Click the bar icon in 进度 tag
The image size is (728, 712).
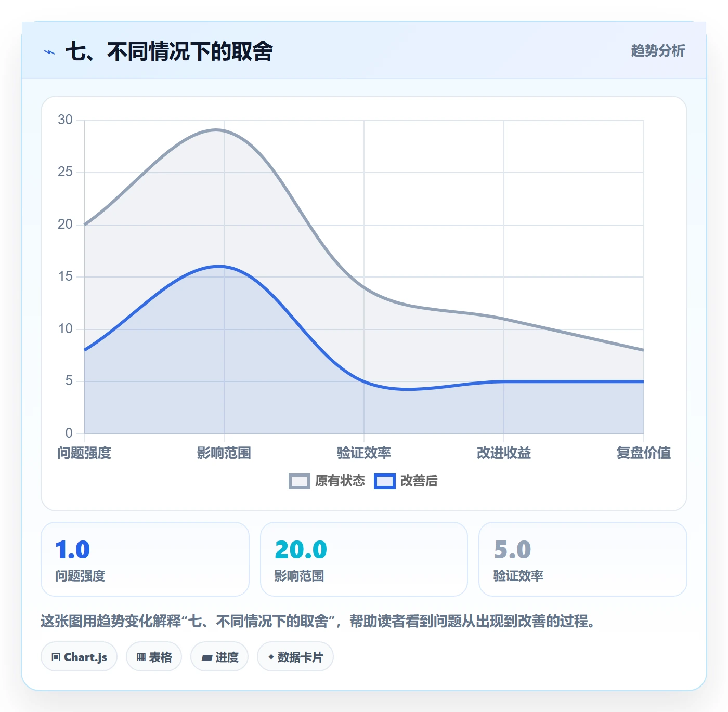pyautogui.click(x=206, y=658)
